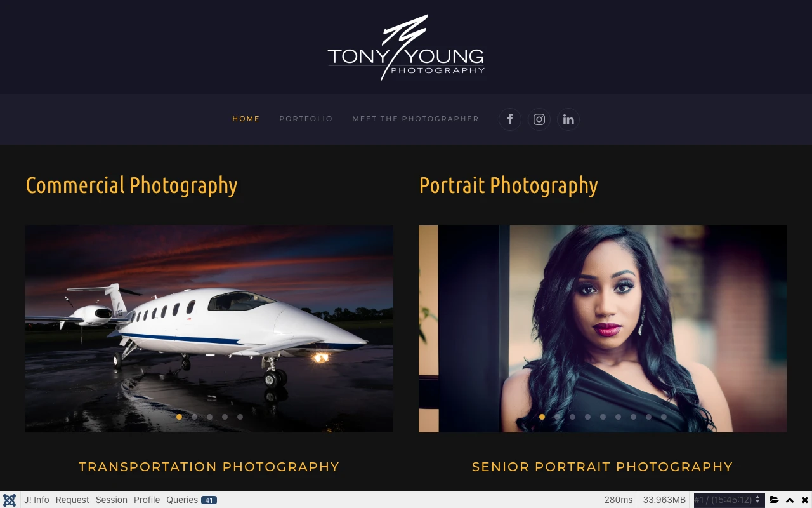Image resolution: width=812 pixels, height=508 pixels.
Task: Open Meet the Photographer page
Action: (x=416, y=119)
